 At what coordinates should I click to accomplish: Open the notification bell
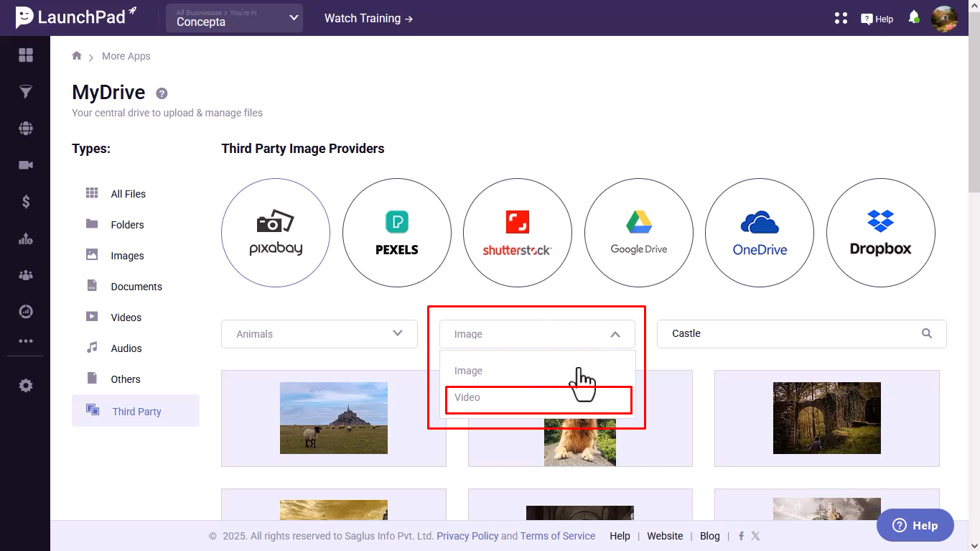[914, 17]
